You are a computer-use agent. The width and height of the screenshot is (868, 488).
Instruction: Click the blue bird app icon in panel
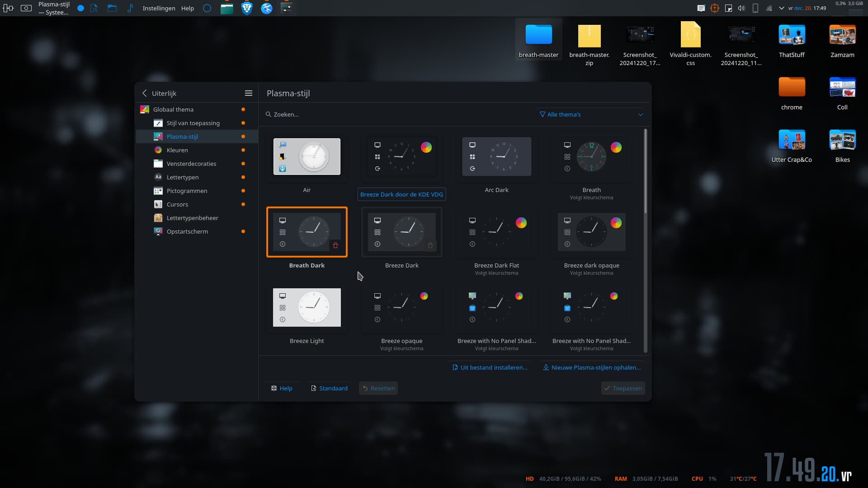(x=267, y=8)
